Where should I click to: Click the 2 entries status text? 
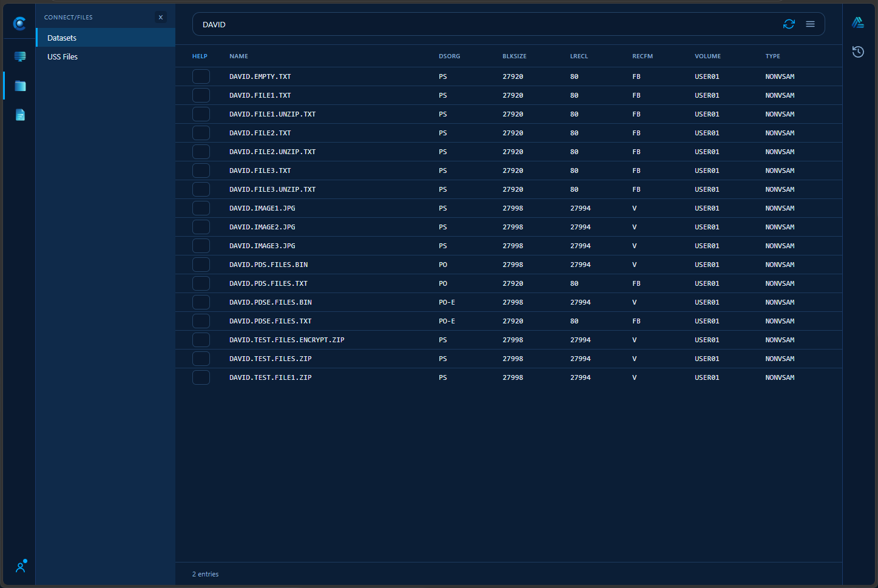[x=206, y=574]
